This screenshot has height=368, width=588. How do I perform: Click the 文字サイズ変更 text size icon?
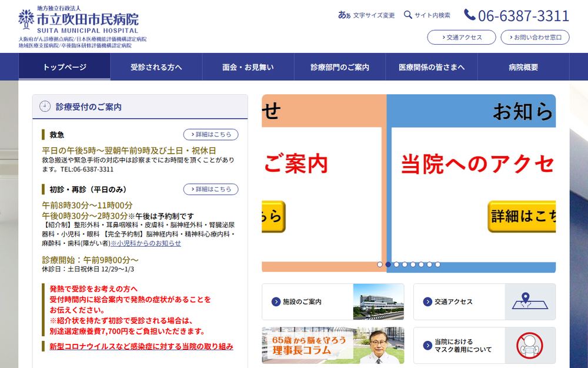[344, 15]
